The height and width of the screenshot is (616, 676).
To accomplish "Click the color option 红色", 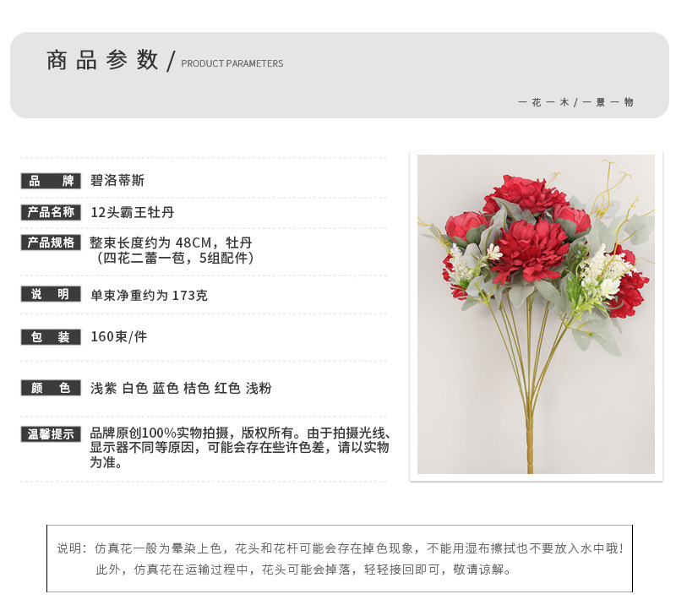I will tap(227, 388).
